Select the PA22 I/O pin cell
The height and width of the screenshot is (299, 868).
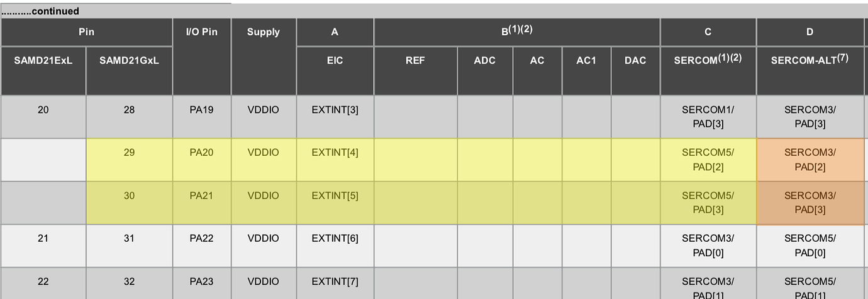201,238
